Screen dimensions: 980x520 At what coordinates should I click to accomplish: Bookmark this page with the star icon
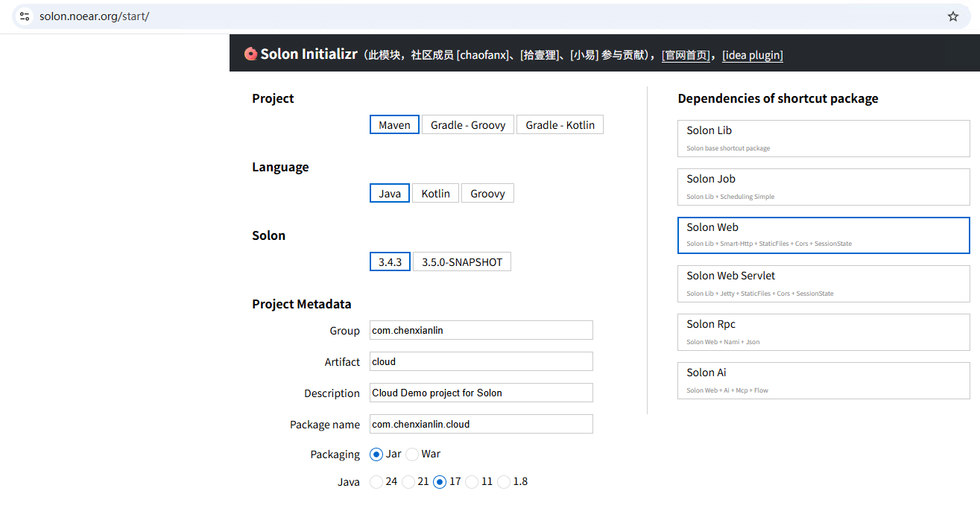tap(953, 16)
